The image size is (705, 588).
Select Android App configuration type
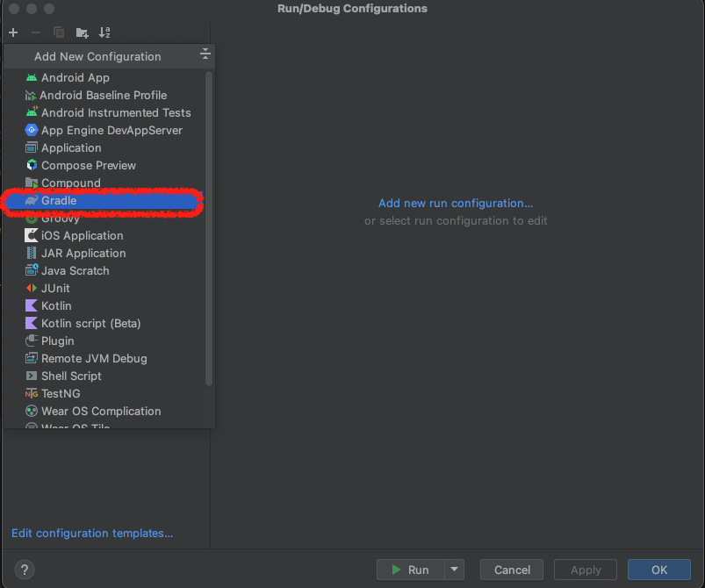[x=104, y=77]
